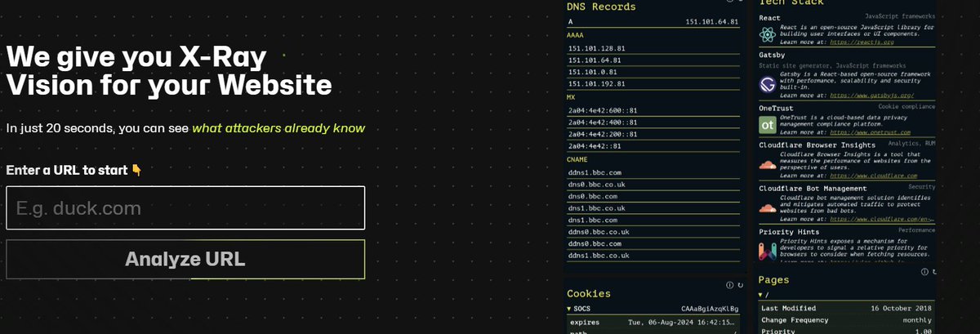
Task: Click the refresh icon of Cookies panel
Action: [740, 285]
